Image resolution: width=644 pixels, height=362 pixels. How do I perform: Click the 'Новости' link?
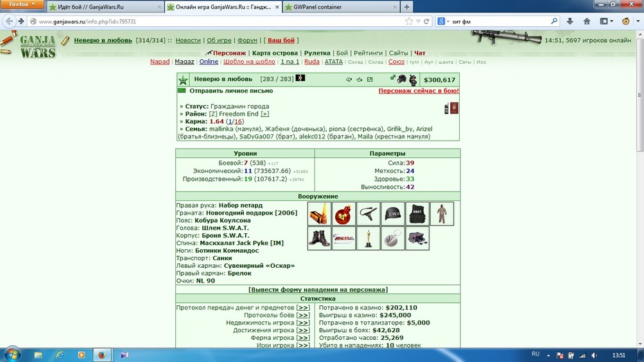pos(188,40)
